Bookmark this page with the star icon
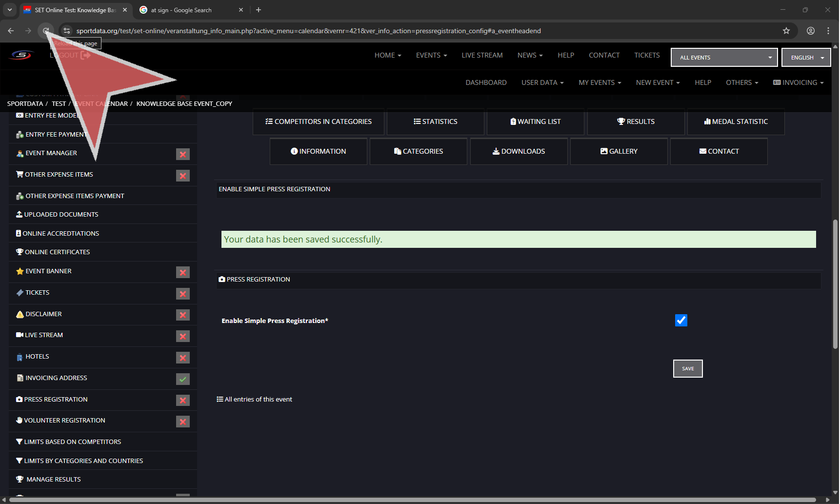 tap(786, 31)
